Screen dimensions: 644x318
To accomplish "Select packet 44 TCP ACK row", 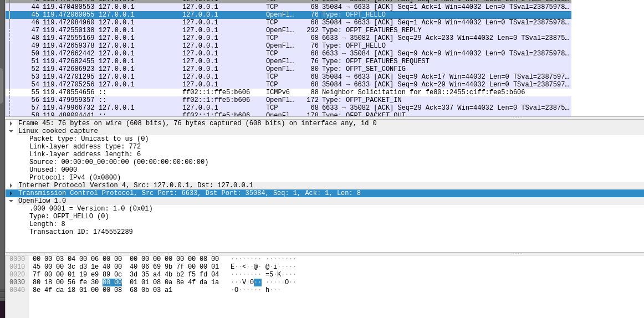I will (288, 7).
